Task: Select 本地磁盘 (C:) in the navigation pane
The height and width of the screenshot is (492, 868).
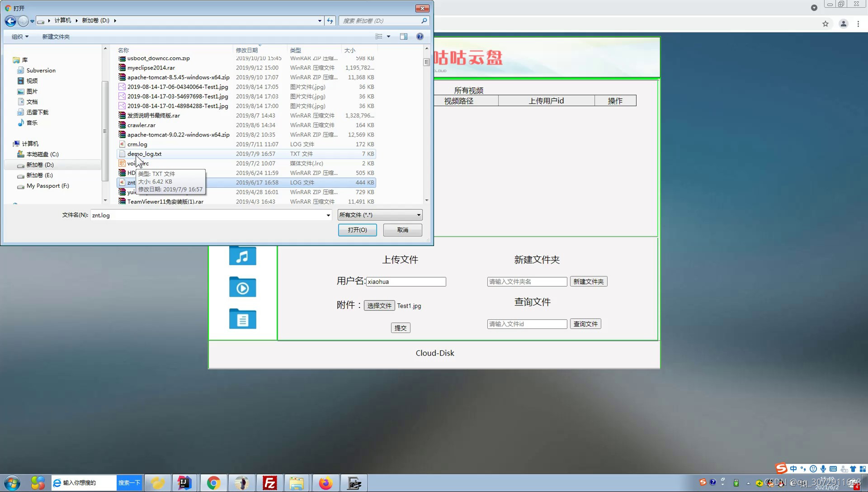Action: click(42, 154)
